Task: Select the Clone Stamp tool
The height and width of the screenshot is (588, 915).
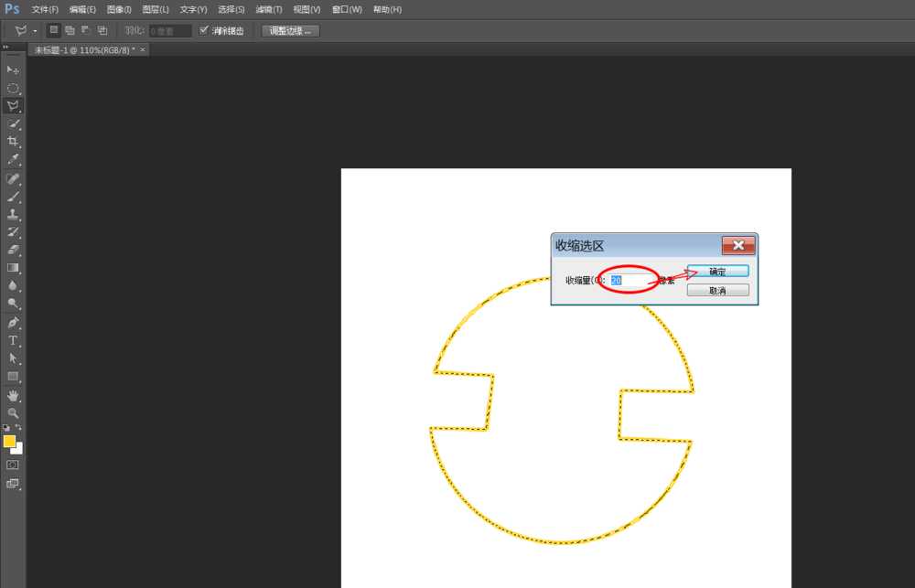Action: click(x=13, y=214)
